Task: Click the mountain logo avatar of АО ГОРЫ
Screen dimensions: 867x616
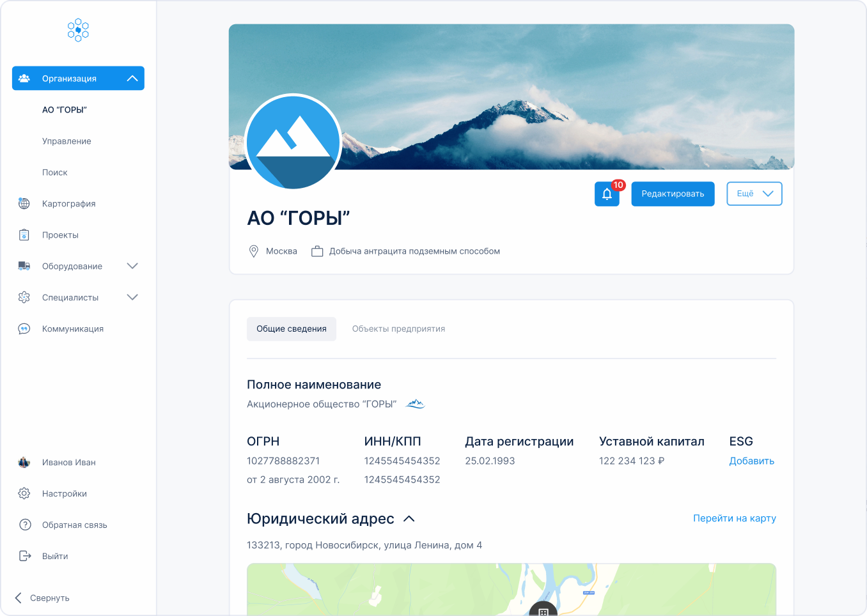Action: point(293,142)
